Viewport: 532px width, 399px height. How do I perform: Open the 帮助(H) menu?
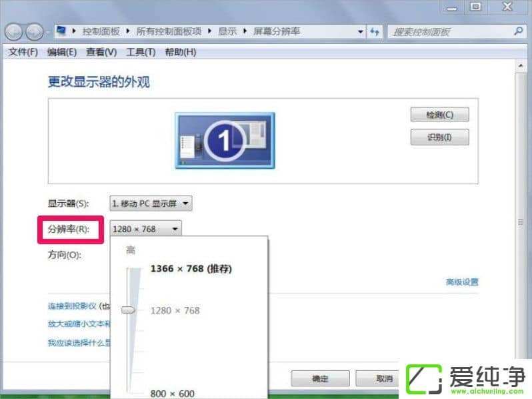coord(180,52)
